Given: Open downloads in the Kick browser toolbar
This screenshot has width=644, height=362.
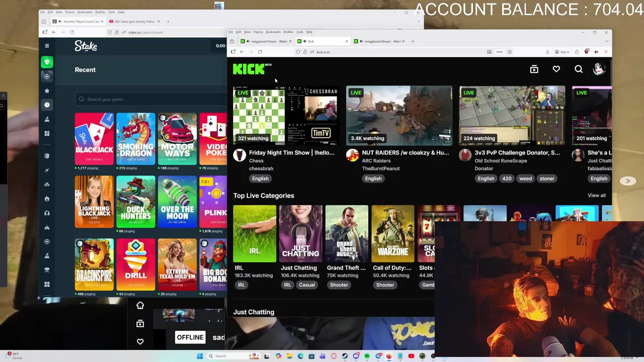Looking at the screenshot, I should [547, 52].
